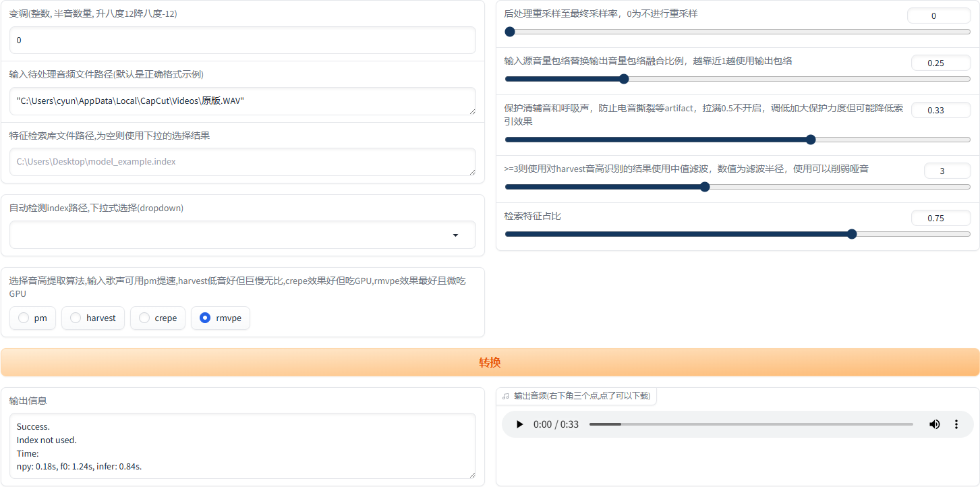Click the 输出信息 label

coord(28,400)
